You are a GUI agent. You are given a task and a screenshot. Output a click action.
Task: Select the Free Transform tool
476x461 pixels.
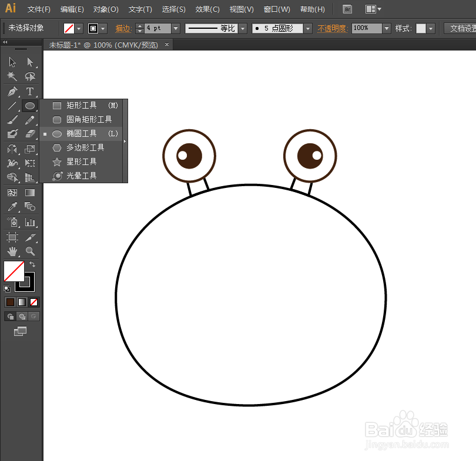pyautogui.click(x=30, y=163)
